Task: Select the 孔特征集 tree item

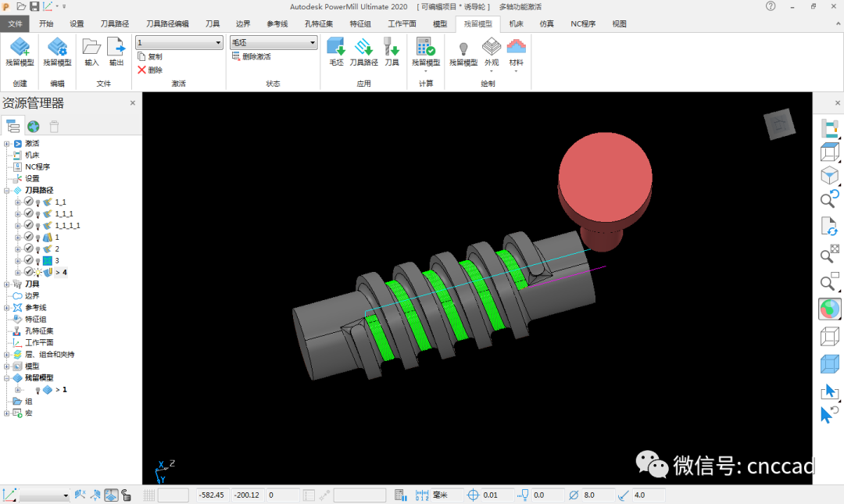Action: click(x=39, y=331)
